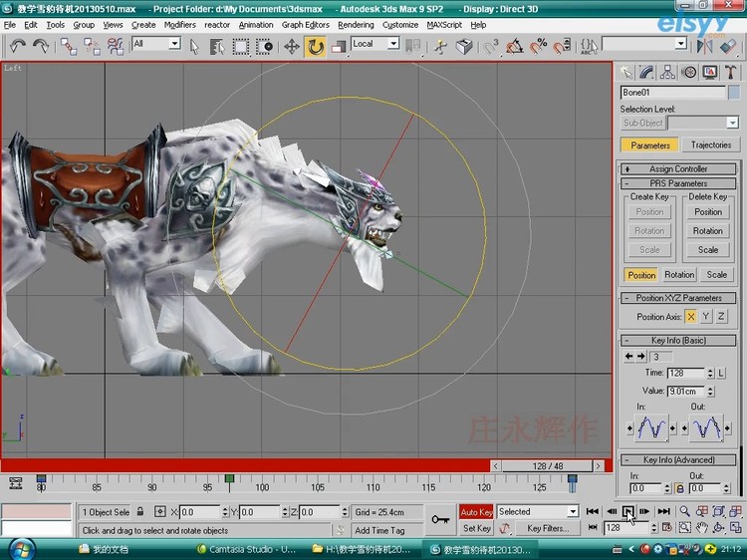Screen dimensions: 747x560
Task: Select the Select and Scale tool
Action: tap(339, 47)
